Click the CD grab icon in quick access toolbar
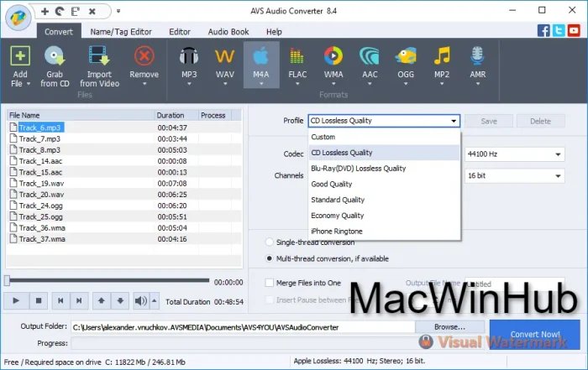 click(x=60, y=11)
